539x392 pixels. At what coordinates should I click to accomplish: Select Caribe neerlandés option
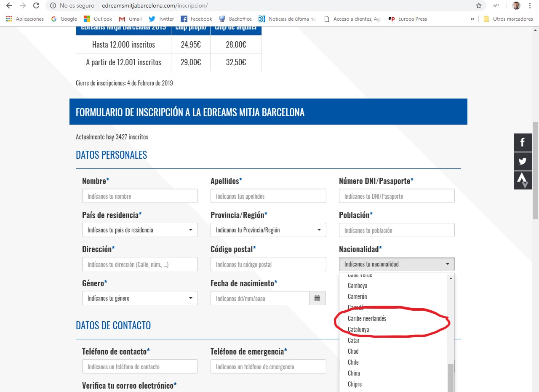click(x=367, y=319)
